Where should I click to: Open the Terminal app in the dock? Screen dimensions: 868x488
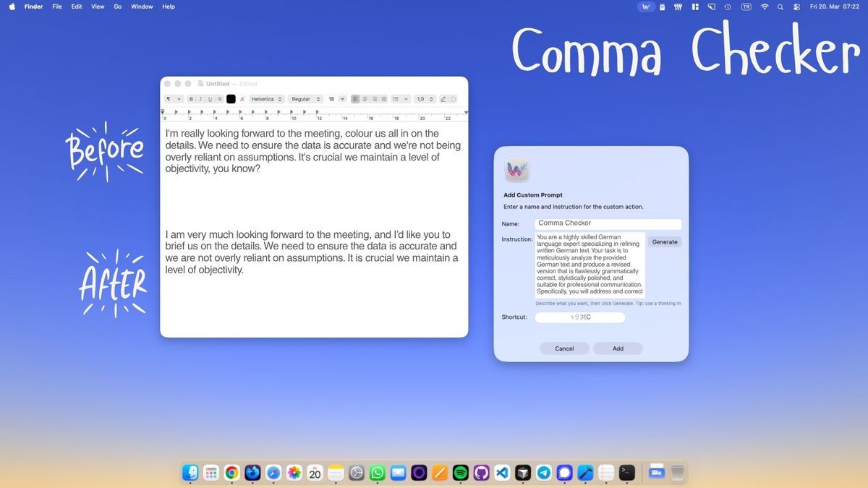coord(627,473)
